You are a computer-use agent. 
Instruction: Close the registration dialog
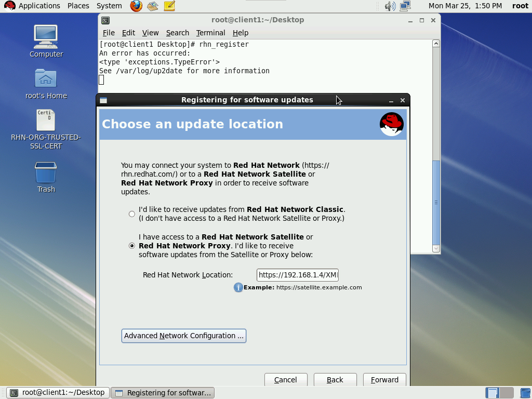tap(403, 100)
